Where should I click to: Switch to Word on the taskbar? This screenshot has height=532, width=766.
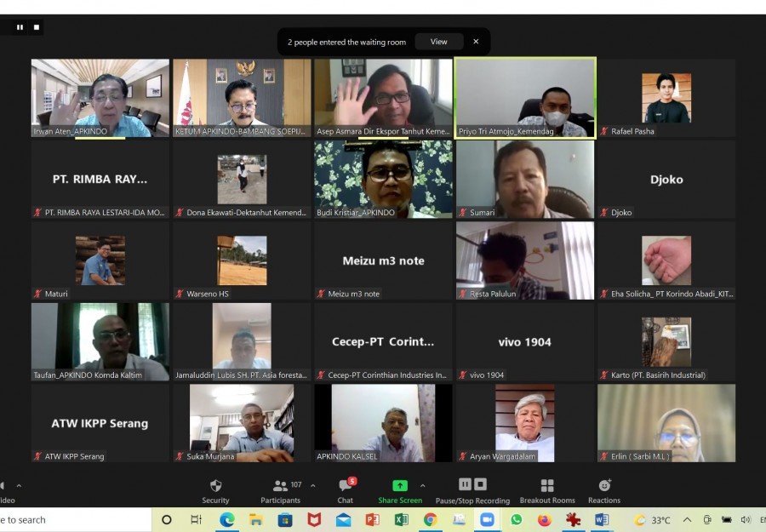point(602,520)
